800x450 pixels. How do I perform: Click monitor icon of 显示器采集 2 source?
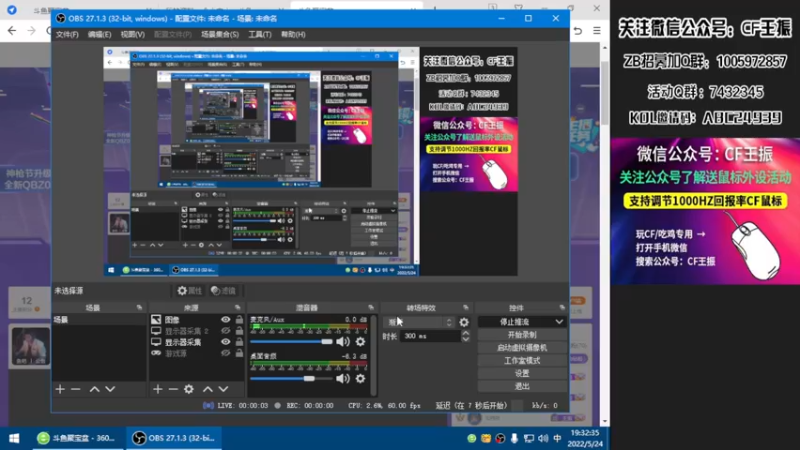pos(156,331)
